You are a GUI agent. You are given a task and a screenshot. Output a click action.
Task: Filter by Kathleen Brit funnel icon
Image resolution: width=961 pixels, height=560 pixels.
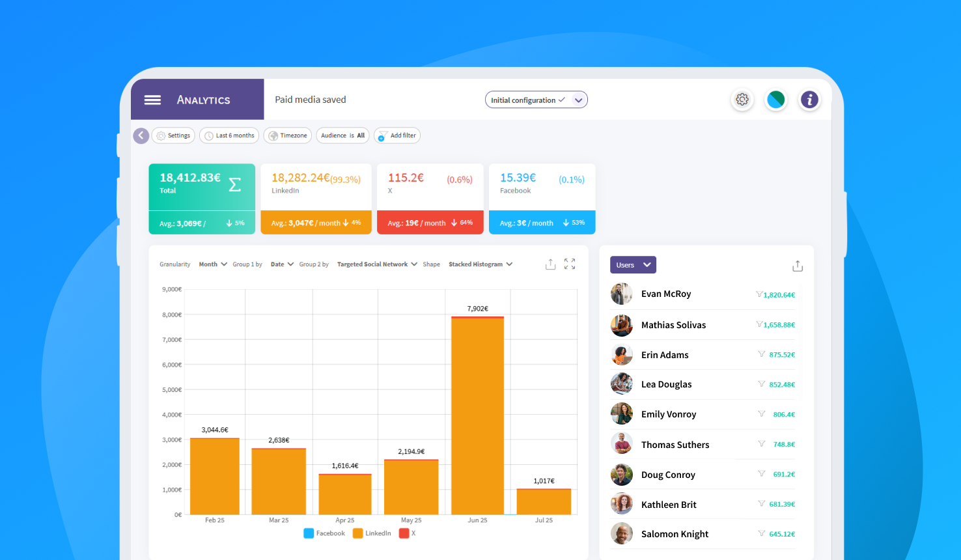tap(762, 503)
